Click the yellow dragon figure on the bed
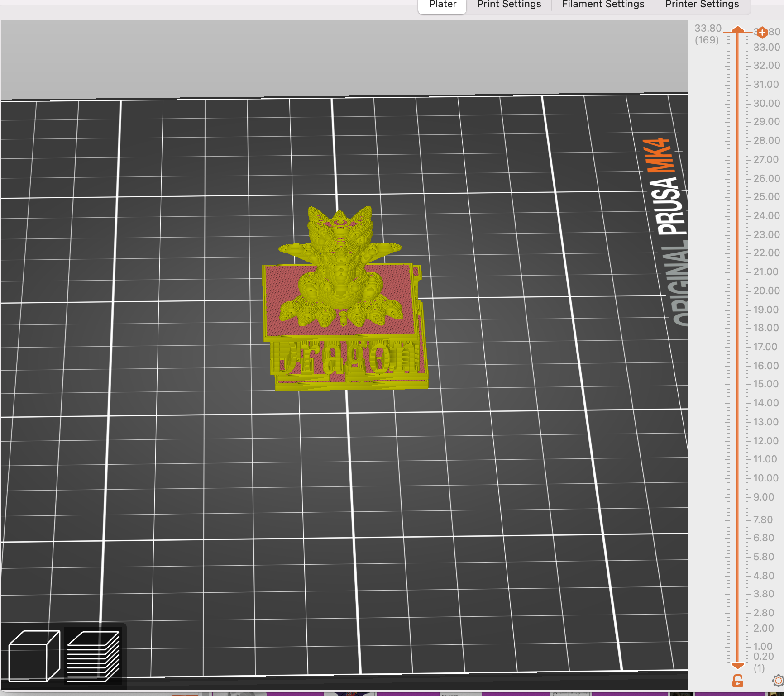This screenshot has width=784, height=696. pyautogui.click(x=340, y=267)
